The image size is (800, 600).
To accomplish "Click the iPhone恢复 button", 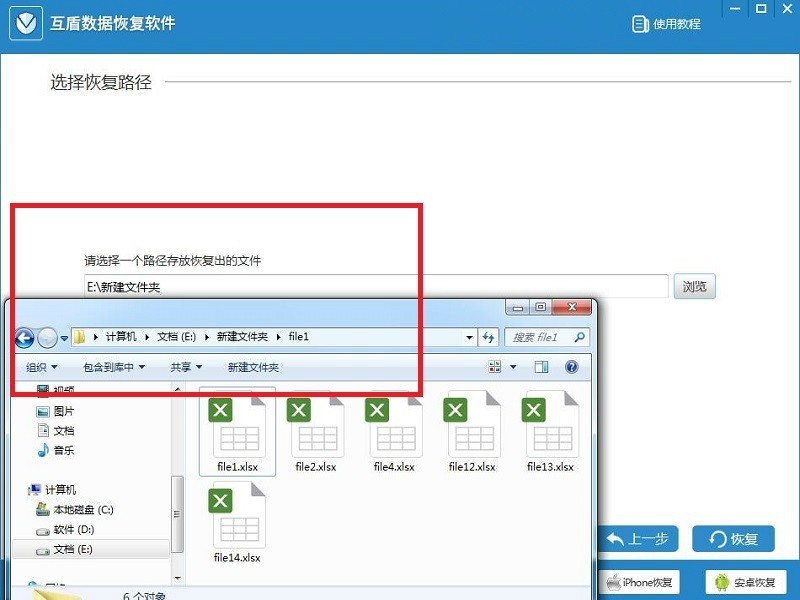I will [x=639, y=582].
